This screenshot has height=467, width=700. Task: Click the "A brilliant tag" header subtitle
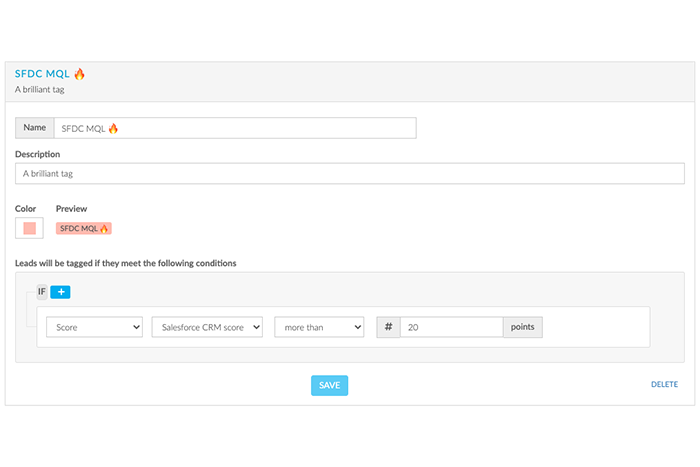[42, 89]
